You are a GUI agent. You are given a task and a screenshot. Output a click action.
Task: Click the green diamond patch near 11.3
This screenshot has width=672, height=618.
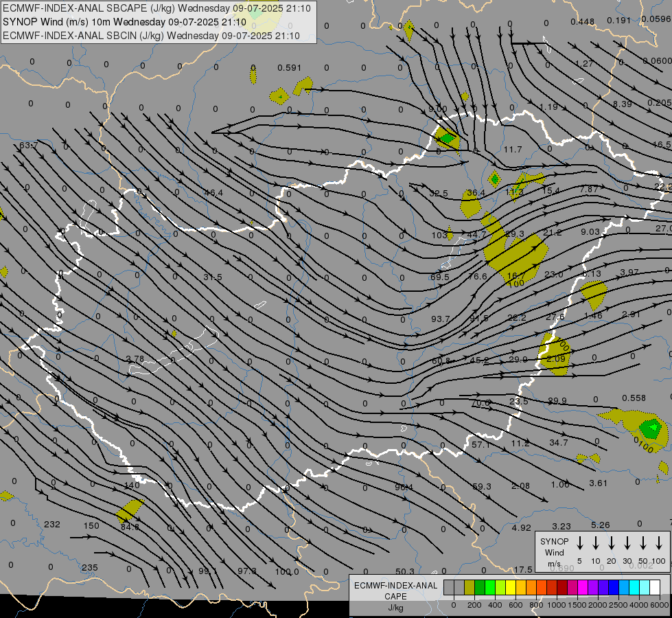click(495, 179)
